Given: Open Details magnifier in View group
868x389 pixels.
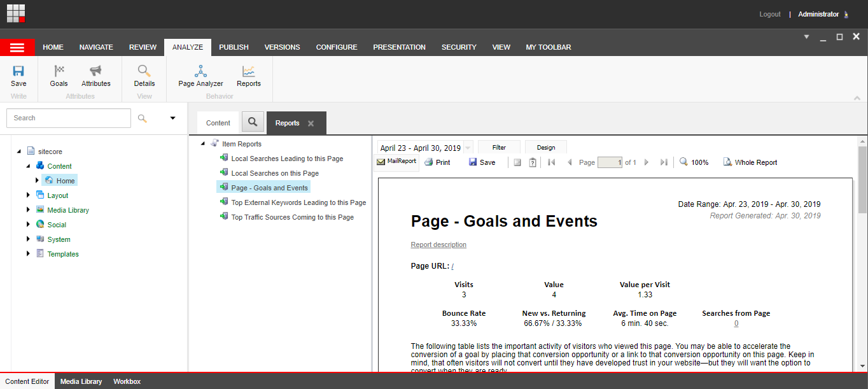Looking at the screenshot, I should pos(144,71).
